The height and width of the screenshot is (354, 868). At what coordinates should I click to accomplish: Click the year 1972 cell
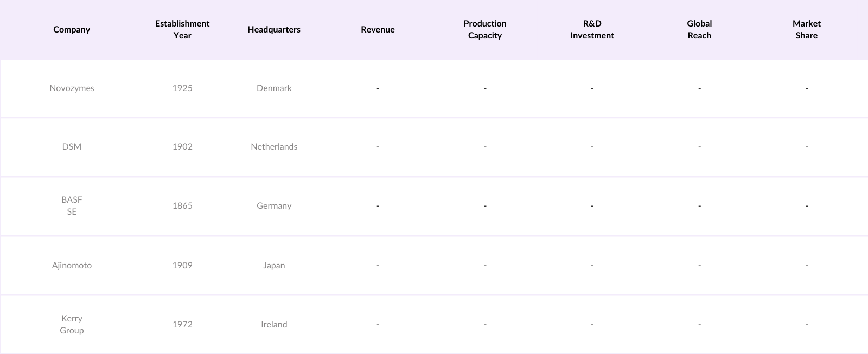coord(182,324)
